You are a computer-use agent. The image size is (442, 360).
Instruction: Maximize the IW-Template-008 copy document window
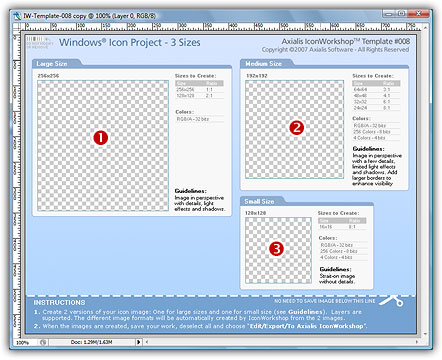click(x=402, y=14)
